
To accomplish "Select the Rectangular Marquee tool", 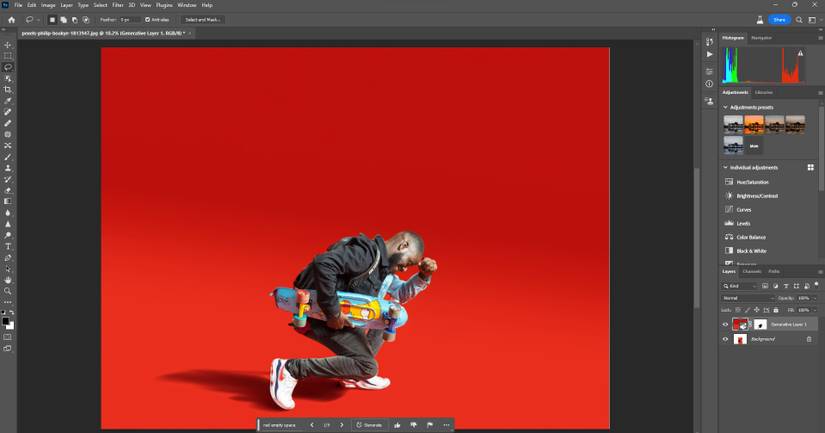I will (x=7, y=56).
